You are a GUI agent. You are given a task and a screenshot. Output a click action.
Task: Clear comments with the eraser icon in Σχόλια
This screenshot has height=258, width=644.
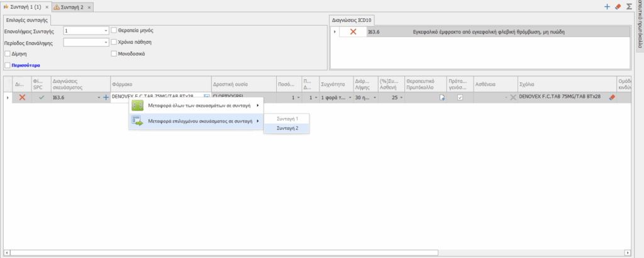point(611,97)
